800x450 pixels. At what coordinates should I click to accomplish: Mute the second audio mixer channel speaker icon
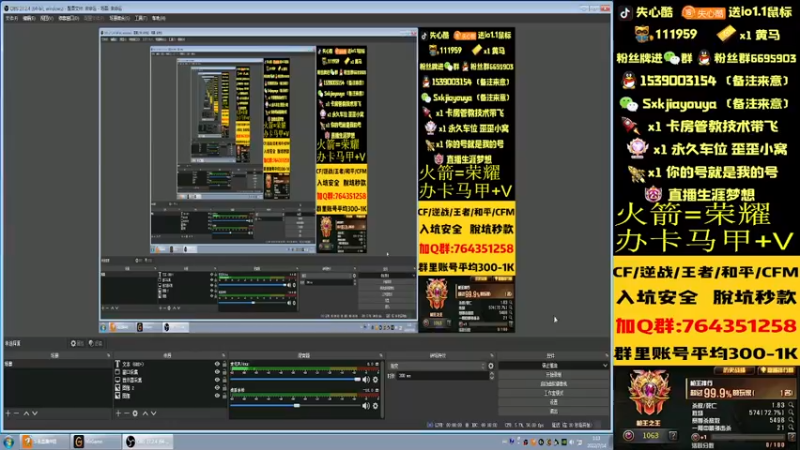[x=366, y=406]
